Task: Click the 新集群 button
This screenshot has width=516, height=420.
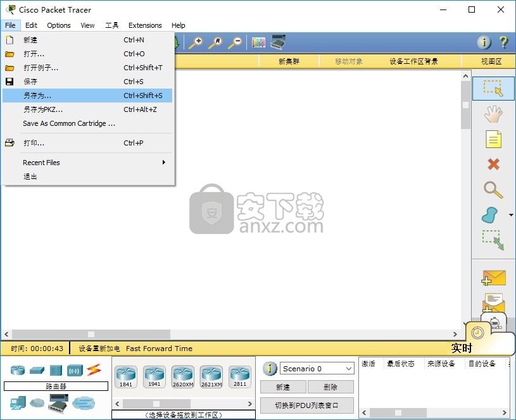Action: pos(289,61)
